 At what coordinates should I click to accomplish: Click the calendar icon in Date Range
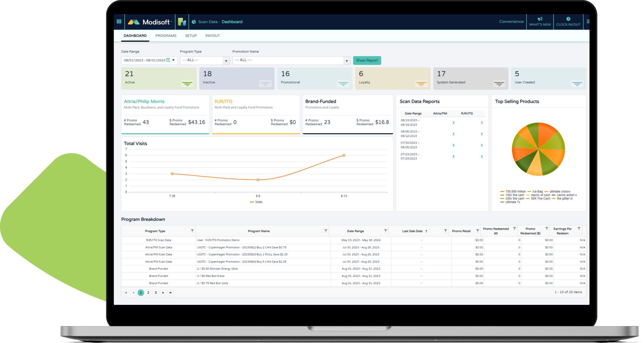pos(168,60)
